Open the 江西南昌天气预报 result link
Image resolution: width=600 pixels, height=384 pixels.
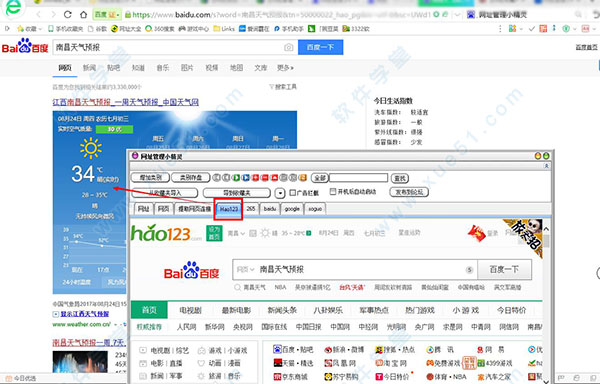(x=126, y=102)
